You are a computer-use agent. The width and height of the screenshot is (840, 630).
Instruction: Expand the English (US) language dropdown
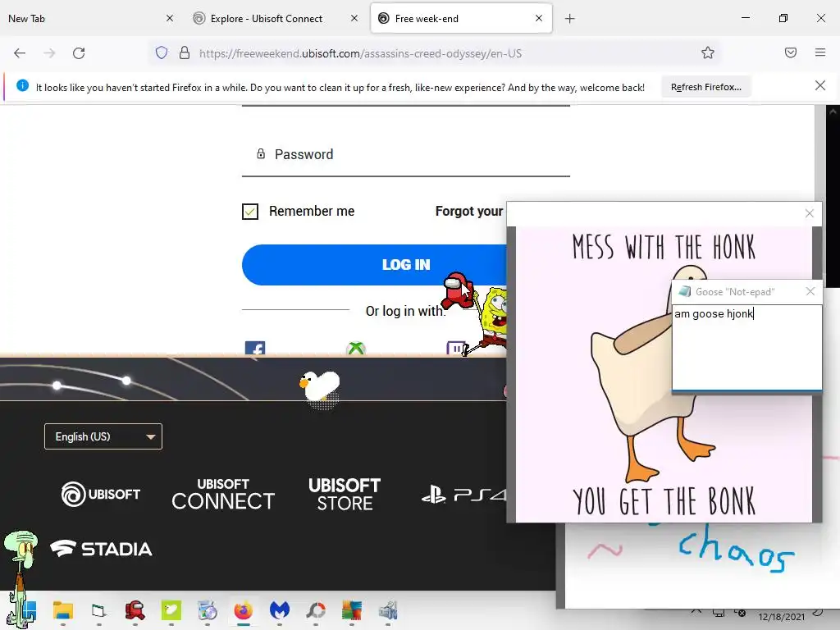coord(103,436)
